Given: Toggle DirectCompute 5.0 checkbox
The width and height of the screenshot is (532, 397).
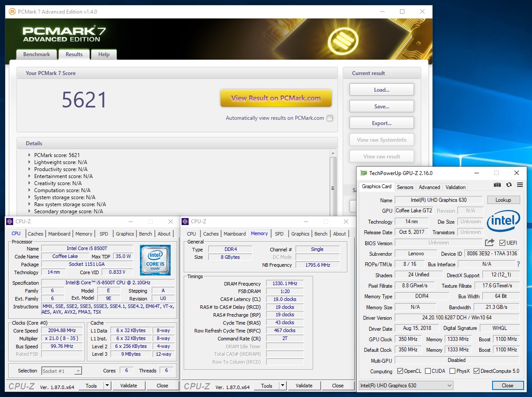Looking at the screenshot, I should click(476, 371).
